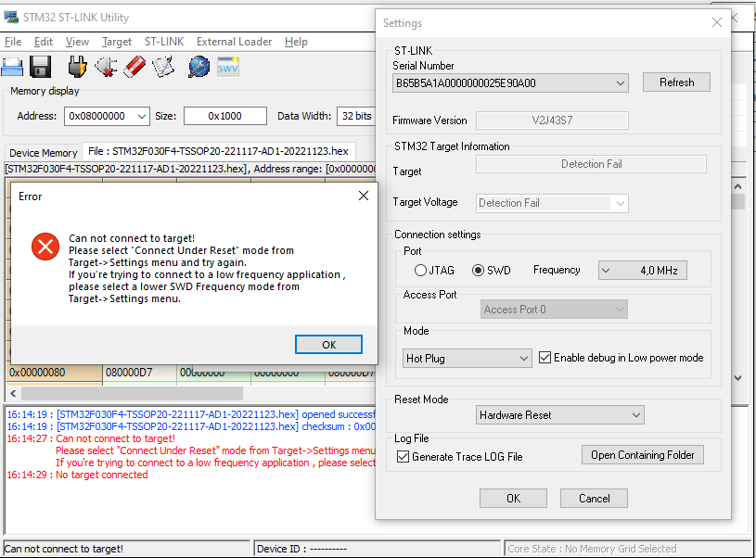Click the 080000D7 memory cell
Screen dimensions: 756x558
(x=139, y=373)
